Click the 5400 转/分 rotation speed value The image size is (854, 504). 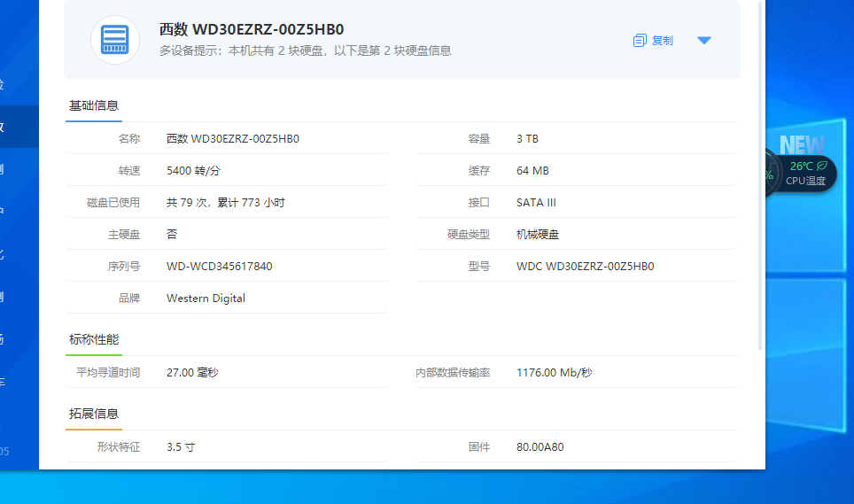(x=193, y=171)
